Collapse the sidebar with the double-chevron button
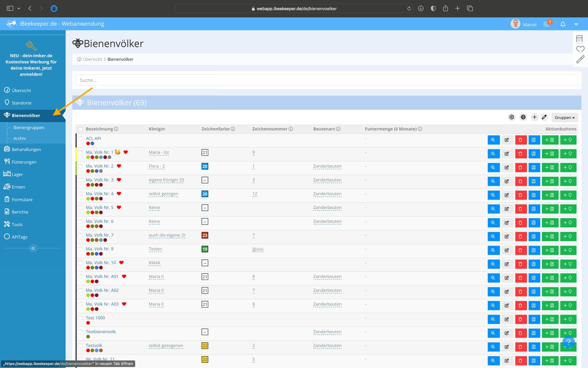Viewport: 588px width, 368px height. [33, 248]
